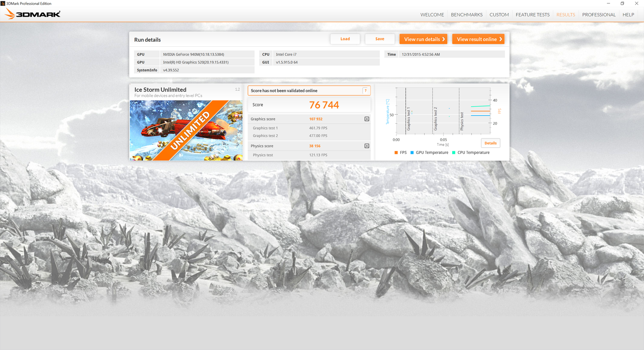Open the WELCOME tab
Screen dimensions: 644x350
(432, 15)
